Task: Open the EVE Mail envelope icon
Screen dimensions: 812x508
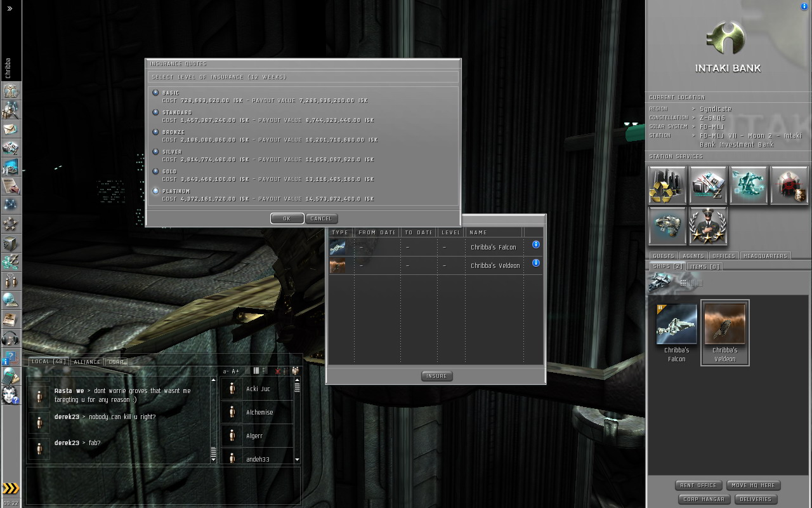Action: (11, 129)
